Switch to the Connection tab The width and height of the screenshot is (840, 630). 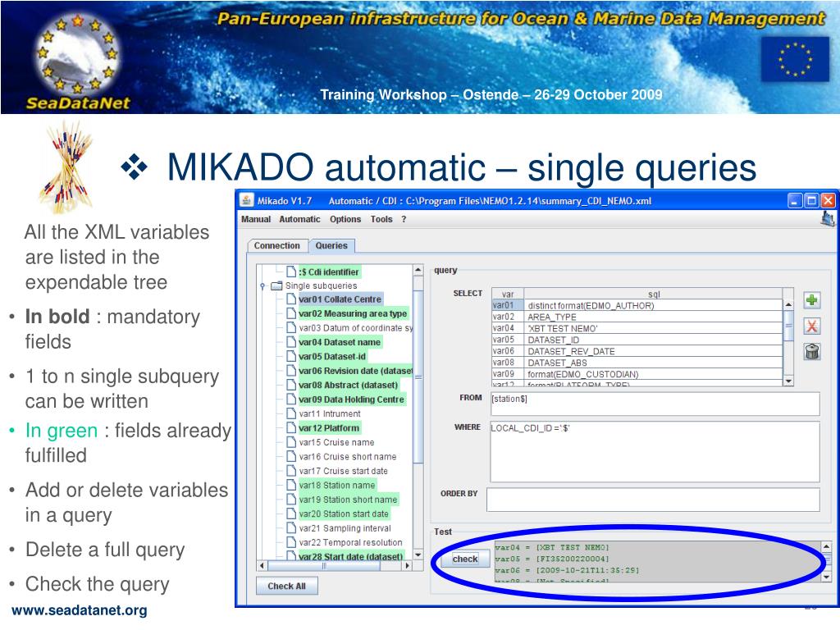(x=277, y=245)
